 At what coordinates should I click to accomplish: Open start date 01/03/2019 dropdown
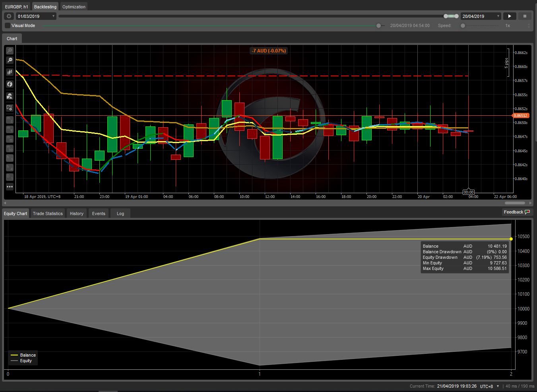[x=36, y=16]
